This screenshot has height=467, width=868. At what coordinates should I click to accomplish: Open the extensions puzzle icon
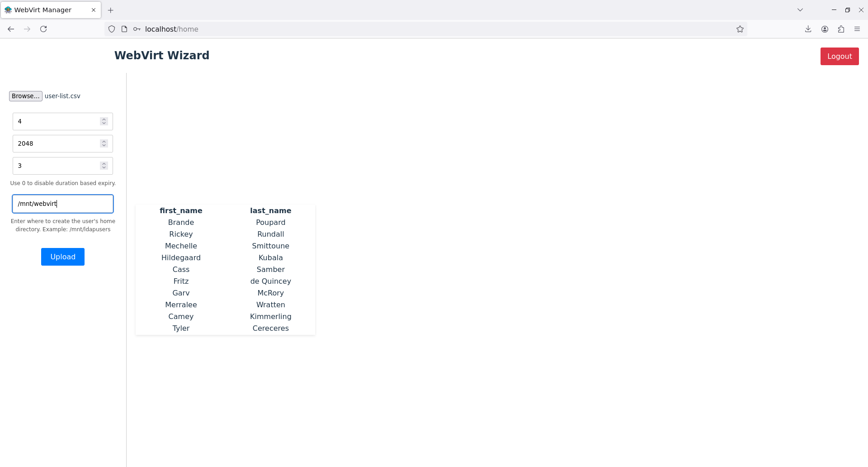pyautogui.click(x=841, y=29)
